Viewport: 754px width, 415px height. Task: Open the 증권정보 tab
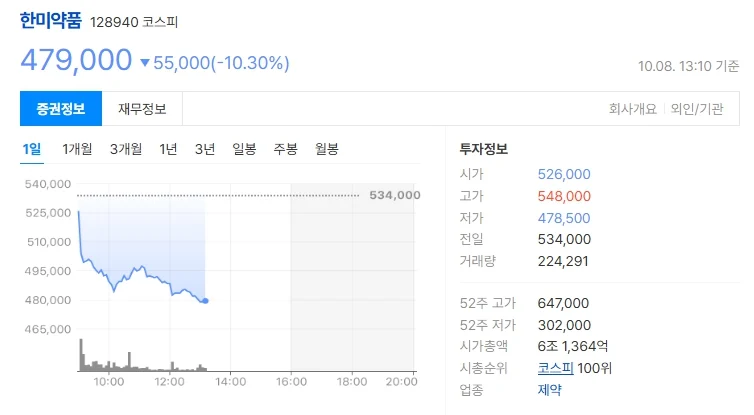[x=61, y=109]
